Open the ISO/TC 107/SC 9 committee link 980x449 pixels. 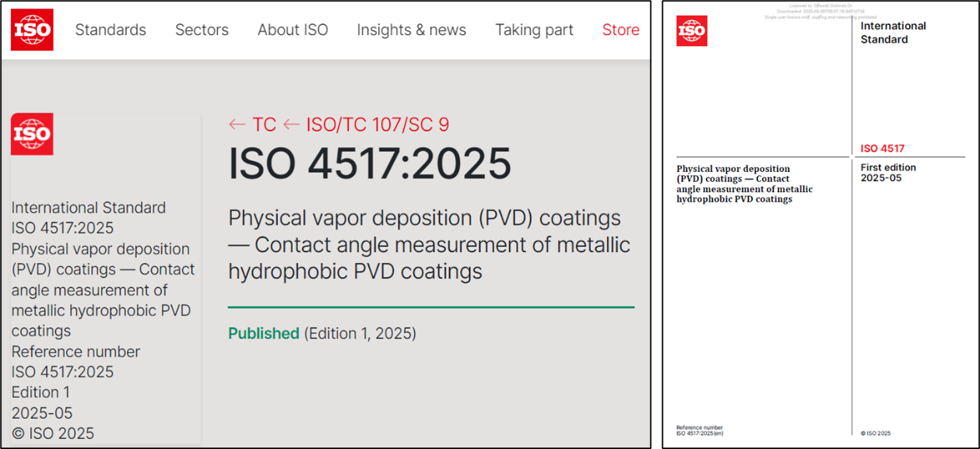click(x=378, y=125)
